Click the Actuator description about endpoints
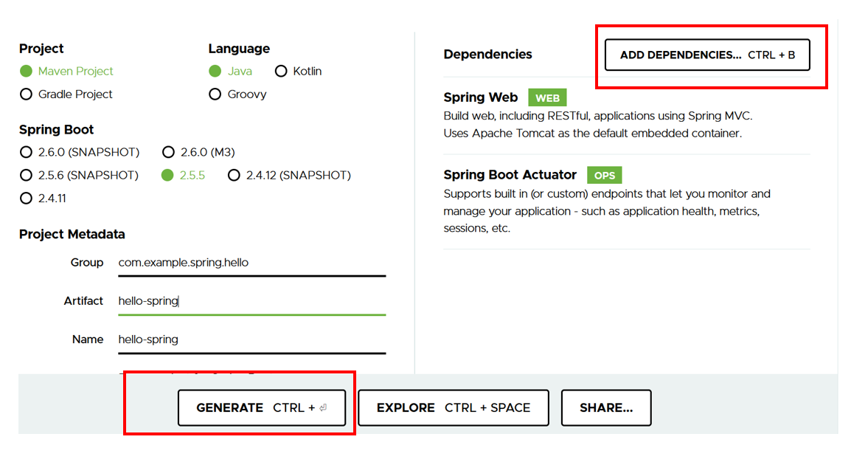Viewport: 868px width, 462px height. click(x=607, y=211)
